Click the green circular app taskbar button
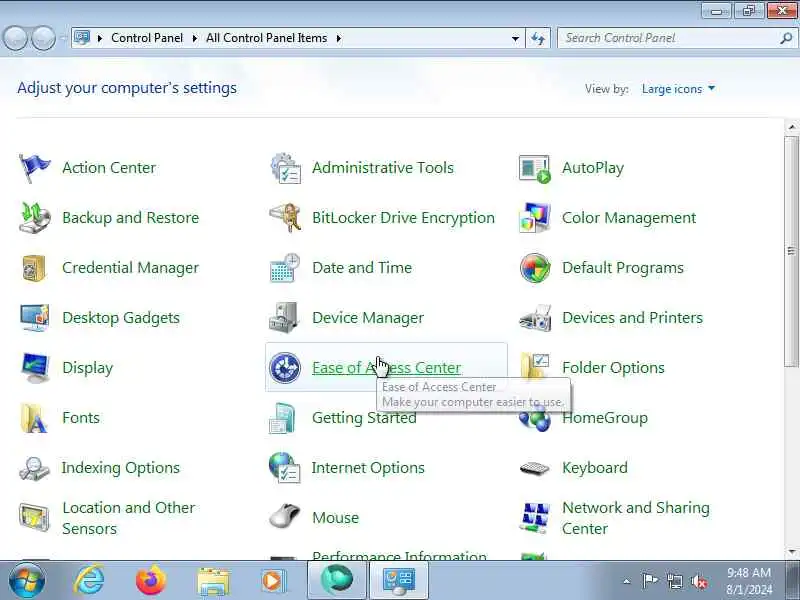This screenshot has width=800, height=600. click(337, 580)
